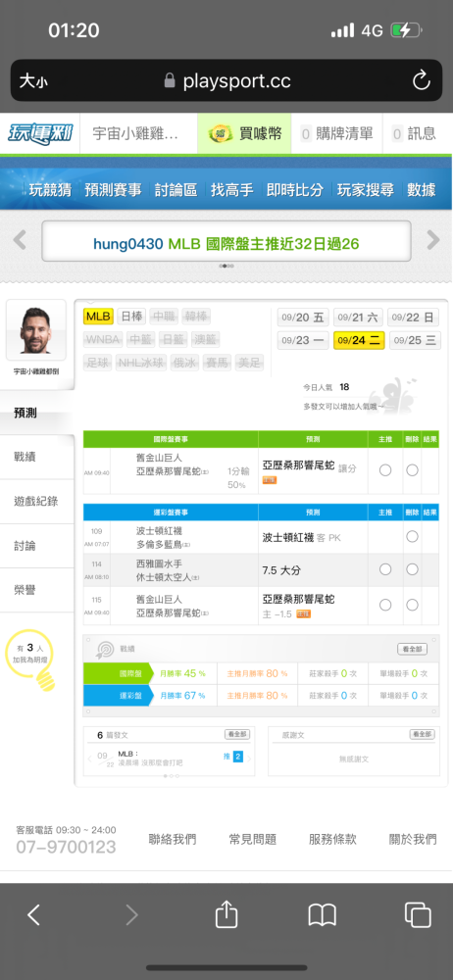
Task: Click the target icon beside 戰績
Action: (x=103, y=650)
